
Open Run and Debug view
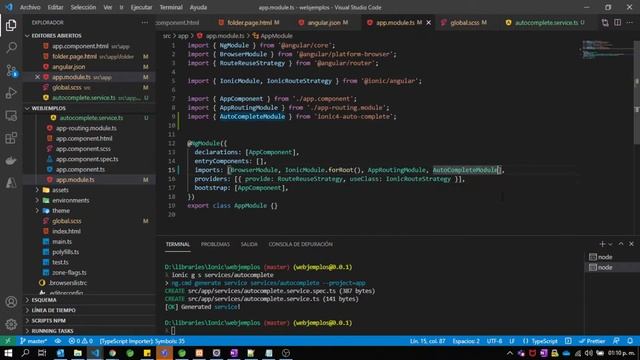11,93
